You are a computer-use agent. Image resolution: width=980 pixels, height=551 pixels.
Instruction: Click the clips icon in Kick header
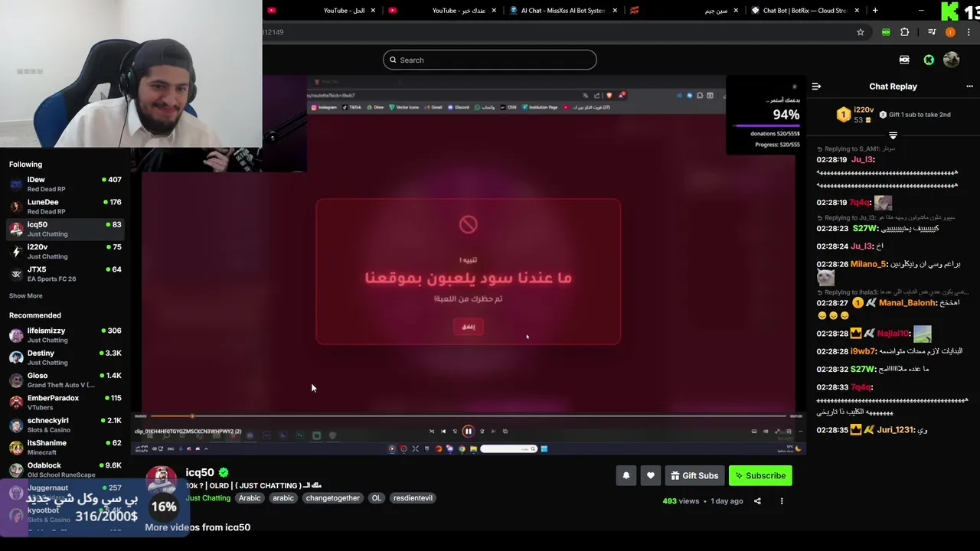pos(904,60)
